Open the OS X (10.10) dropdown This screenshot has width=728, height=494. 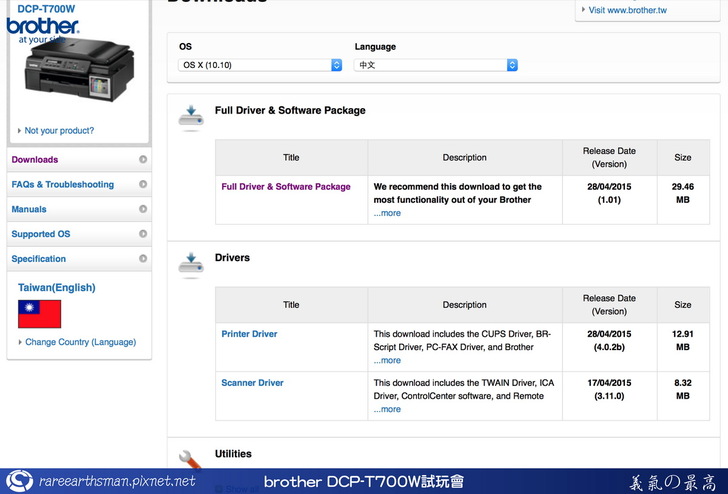point(260,65)
